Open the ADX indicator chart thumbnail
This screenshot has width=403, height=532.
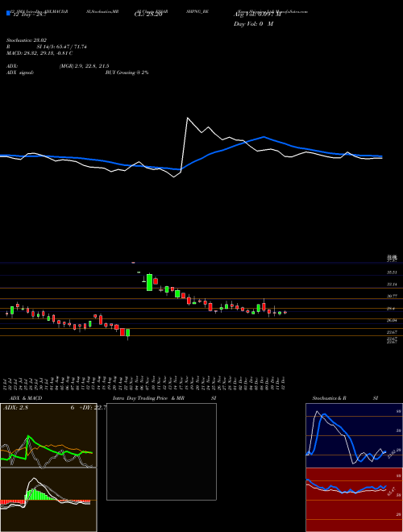[48, 435]
